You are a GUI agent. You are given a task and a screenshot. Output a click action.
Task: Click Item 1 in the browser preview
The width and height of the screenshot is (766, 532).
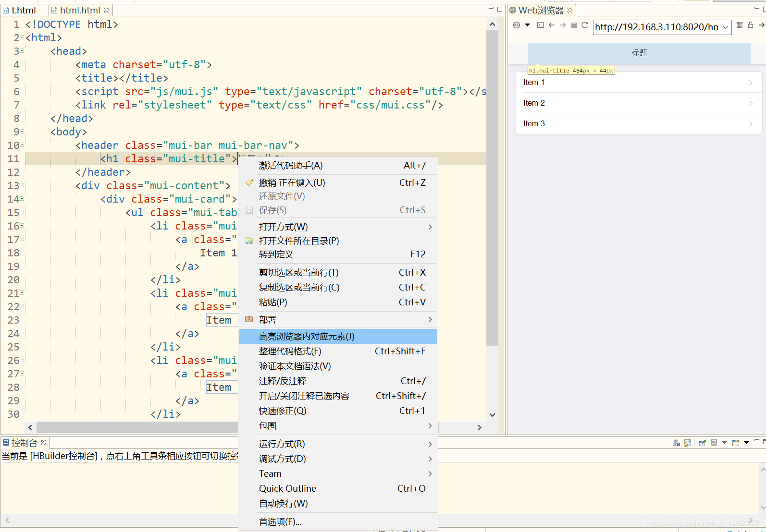[639, 83]
